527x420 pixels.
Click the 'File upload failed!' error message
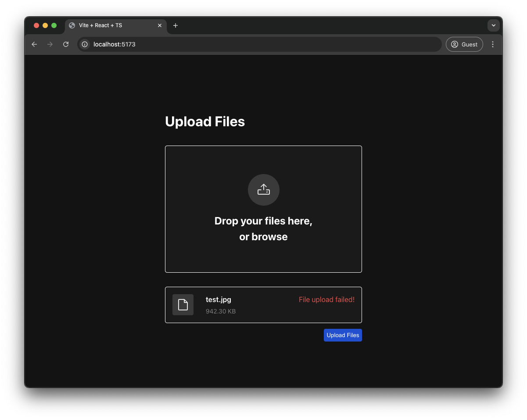(x=326, y=300)
